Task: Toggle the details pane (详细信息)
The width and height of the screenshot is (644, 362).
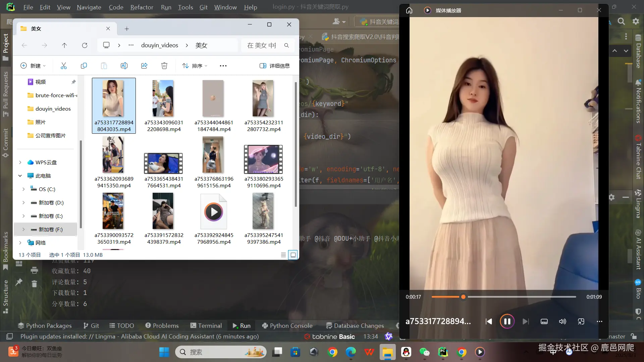Action: click(275, 66)
